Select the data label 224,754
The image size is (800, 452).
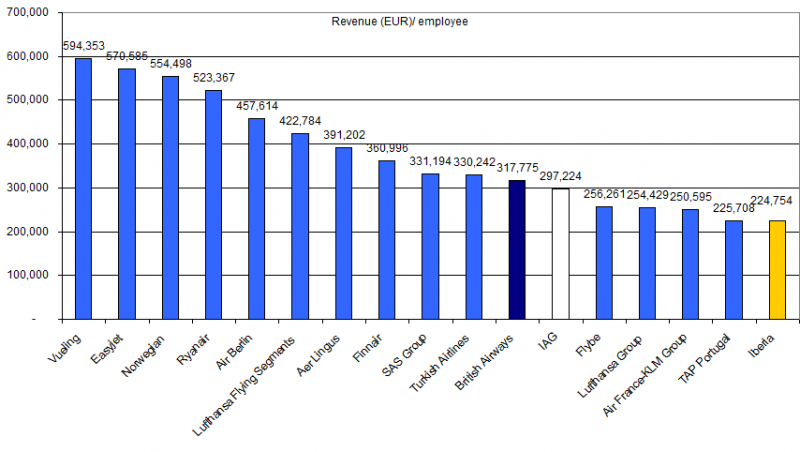pos(771,201)
